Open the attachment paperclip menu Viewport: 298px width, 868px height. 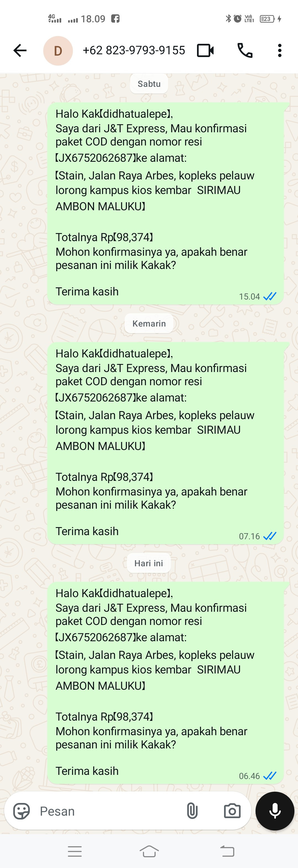(192, 811)
